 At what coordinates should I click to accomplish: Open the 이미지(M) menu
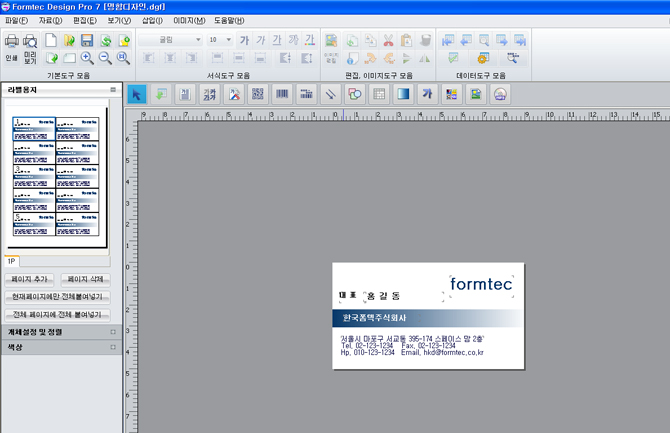point(189,21)
